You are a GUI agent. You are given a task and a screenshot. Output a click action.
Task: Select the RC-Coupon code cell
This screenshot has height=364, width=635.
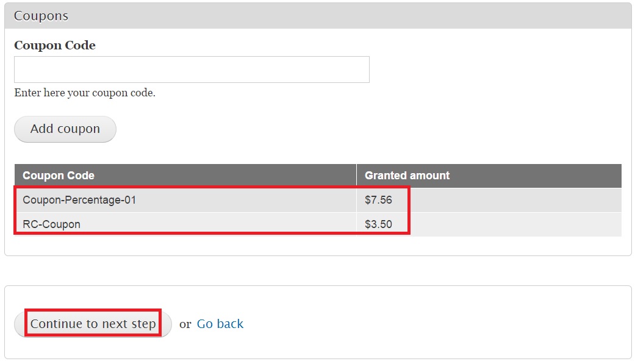point(51,224)
